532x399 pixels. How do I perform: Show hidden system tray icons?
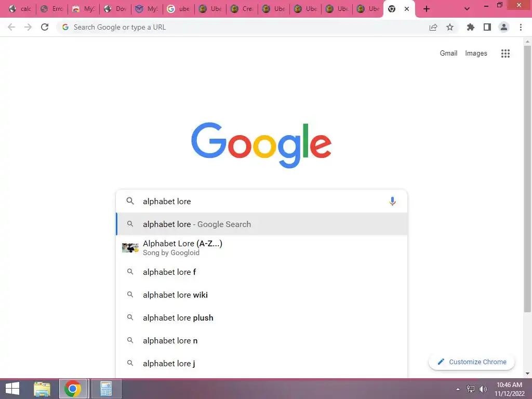pyautogui.click(x=458, y=389)
